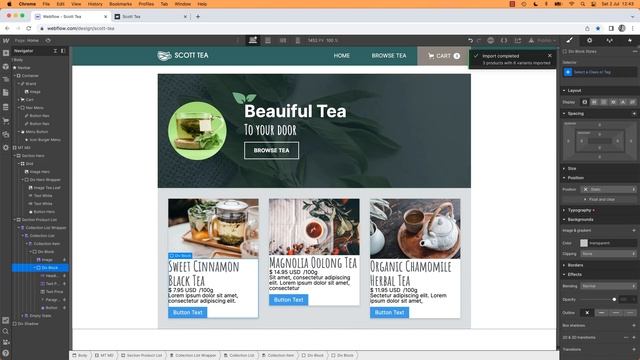
Task: Open the export code icon
Action: point(504,40)
